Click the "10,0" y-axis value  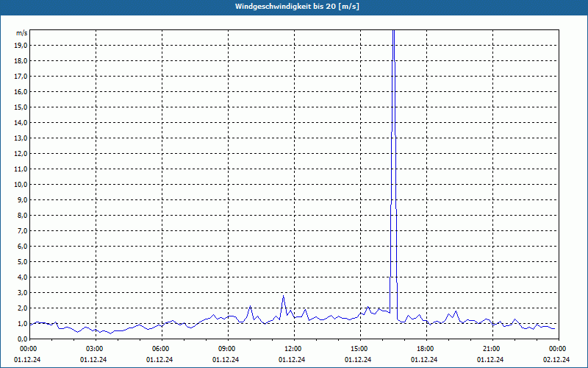pyautogui.click(x=21, y=185)
